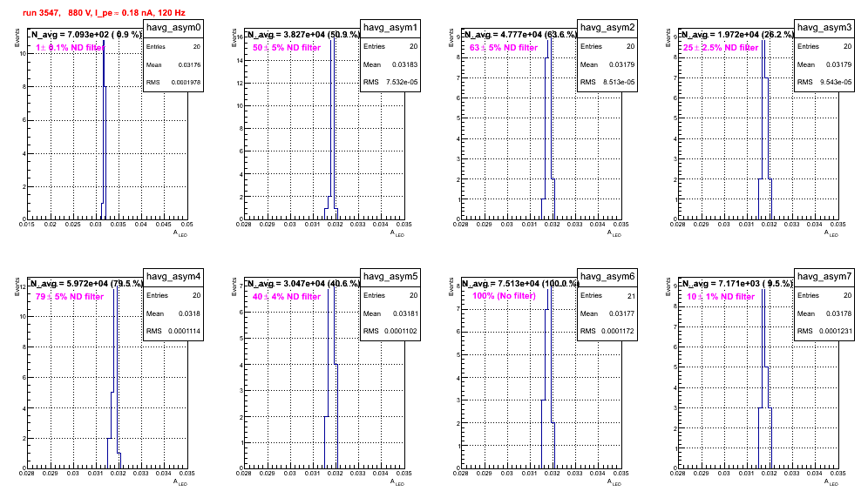Click RMS 7.532e-05 in havg_asym1 box
The width and height of the screenshot is (868, 498).
click(x=390, y=83)
